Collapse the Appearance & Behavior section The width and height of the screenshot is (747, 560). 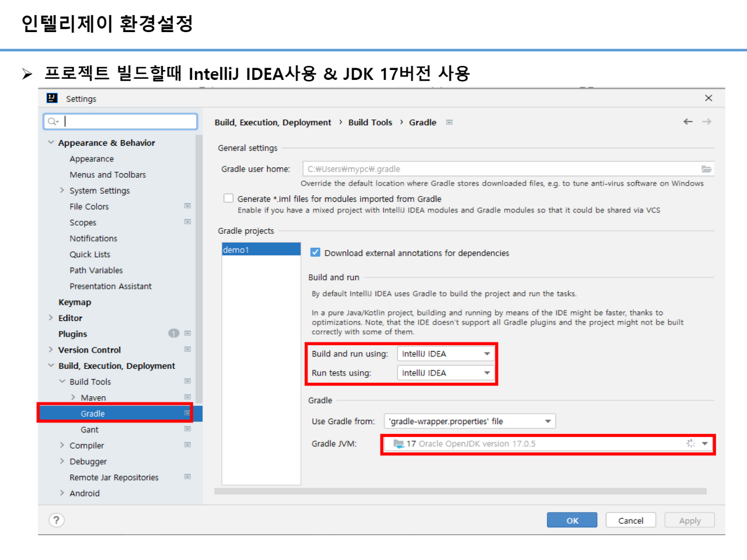[x=51, y=142]
